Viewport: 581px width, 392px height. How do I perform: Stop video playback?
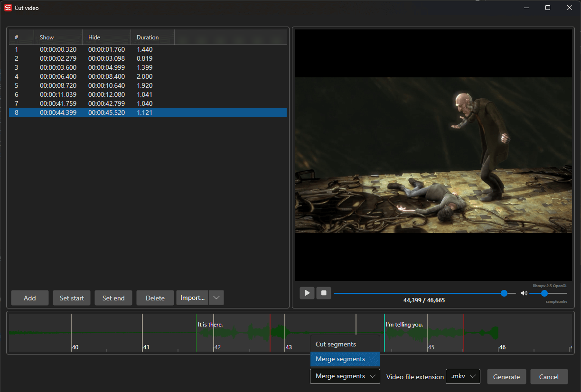coord(324,293)
